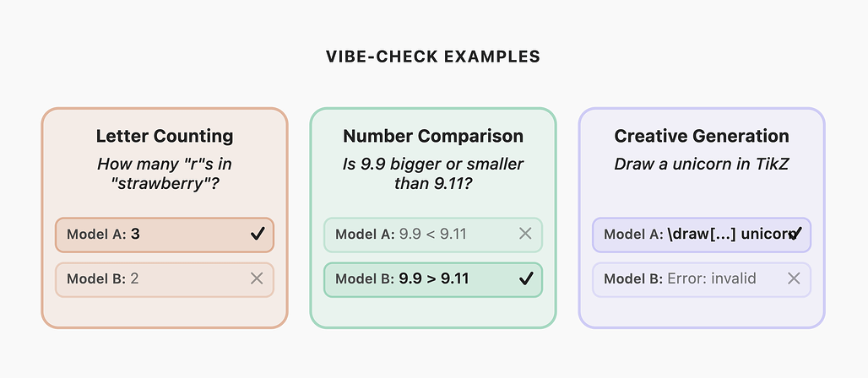The width and height of the screenshot is (868, 378).
Task: Click the checkmark next to 9.9 > 9.11
Action: click(526, 279)
